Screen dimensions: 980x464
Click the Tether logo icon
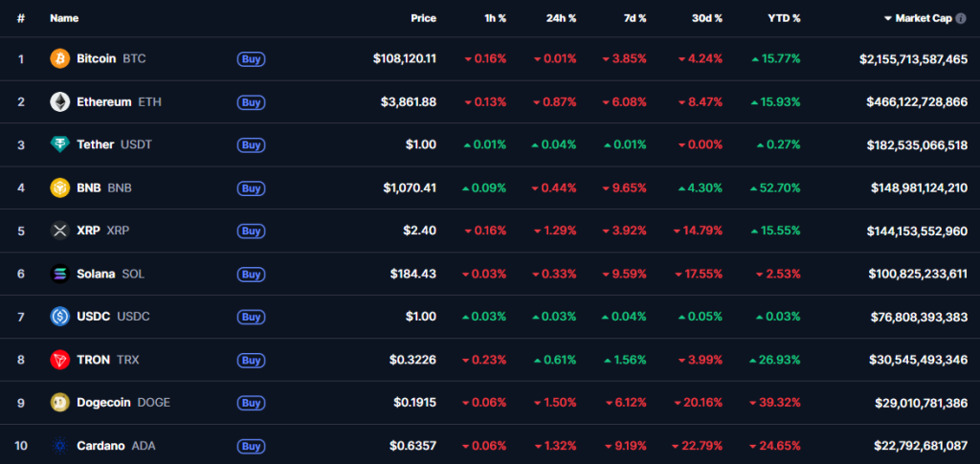tap(59, 145)
